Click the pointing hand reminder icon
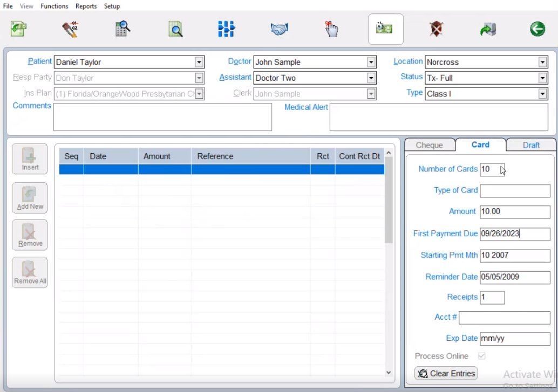Viewport: 558px width, 392px height. click(x=331, y=29)
